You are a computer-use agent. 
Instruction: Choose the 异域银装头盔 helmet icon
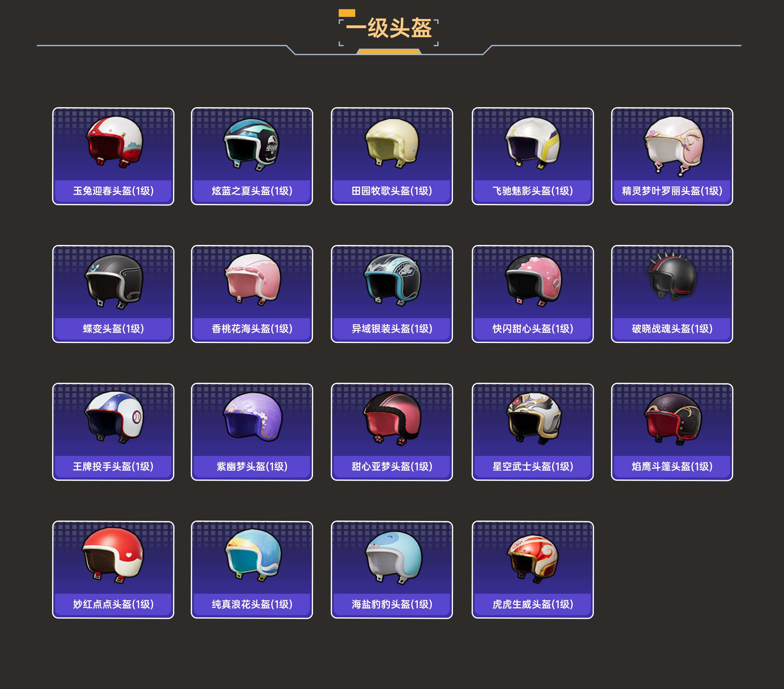click(392, 279)
